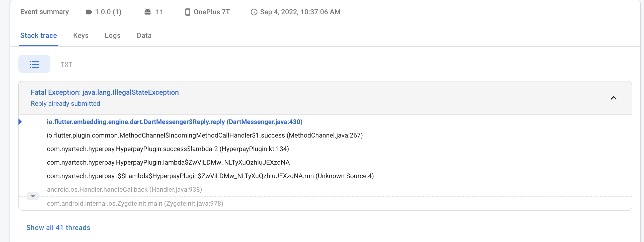Click the blue triangle marker on the crashing frame

pyautogui.click(x=21, y=122)
